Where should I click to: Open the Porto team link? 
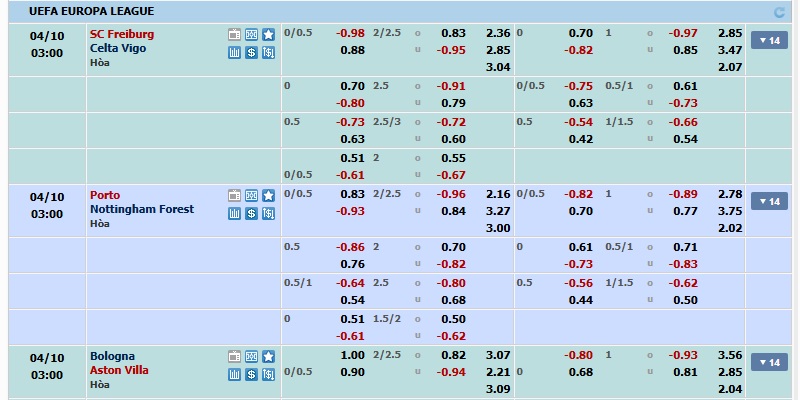click(x=105, y=195)
